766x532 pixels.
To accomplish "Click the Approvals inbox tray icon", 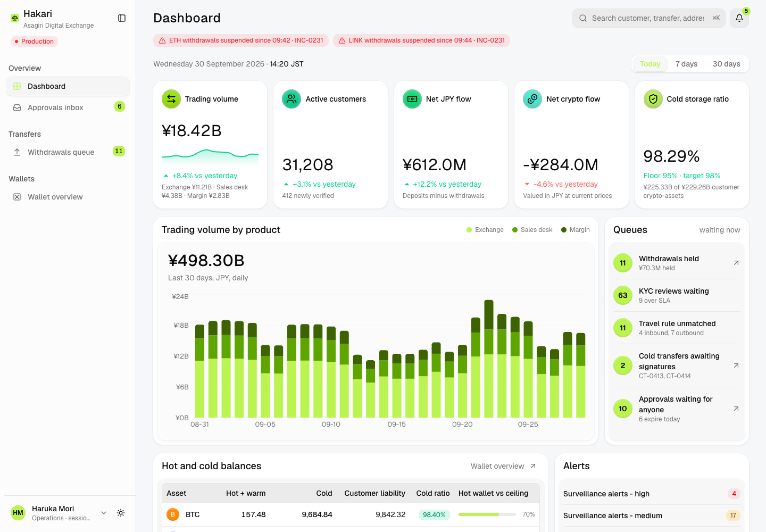I will (x=17, y=107).
